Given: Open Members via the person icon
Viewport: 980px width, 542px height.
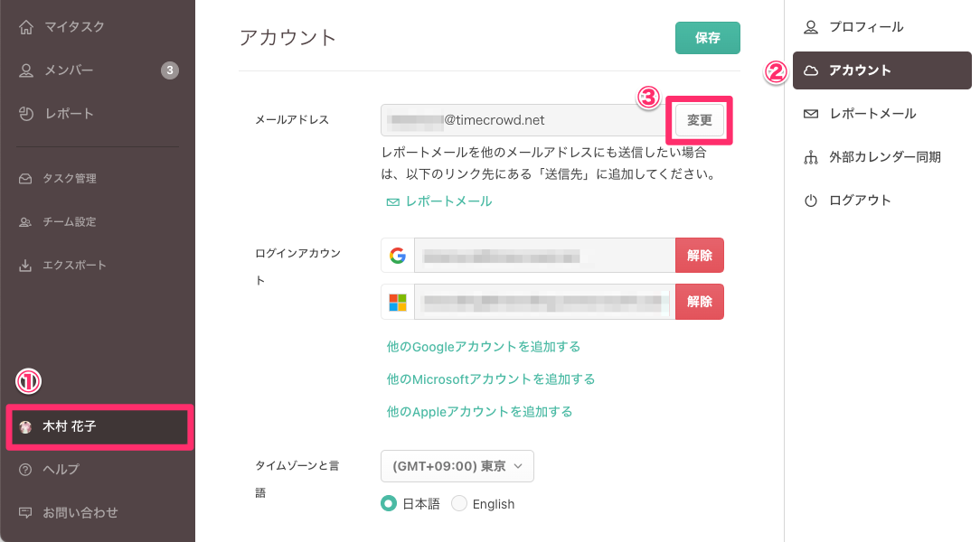Looking at the screenshot, I should click(26, 70).
